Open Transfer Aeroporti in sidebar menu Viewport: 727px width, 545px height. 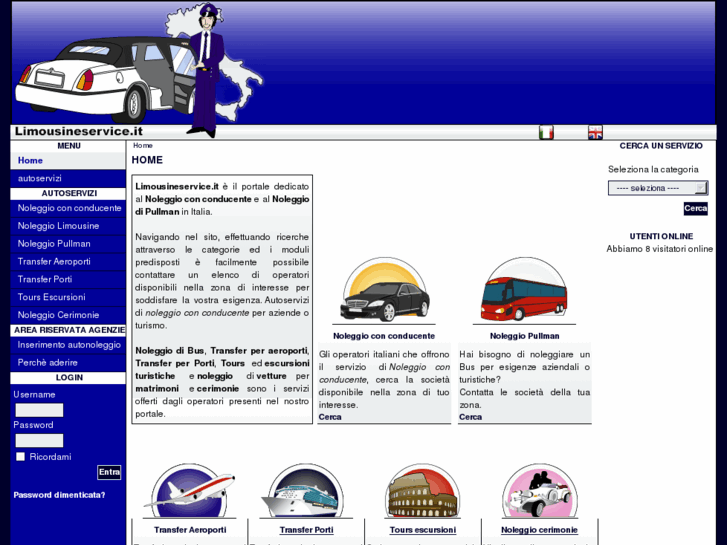(x=68, y=262)
